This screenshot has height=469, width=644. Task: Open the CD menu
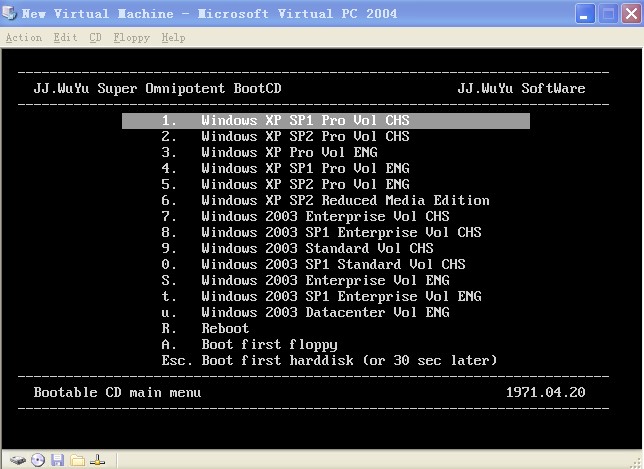click(x=95, y=38)
